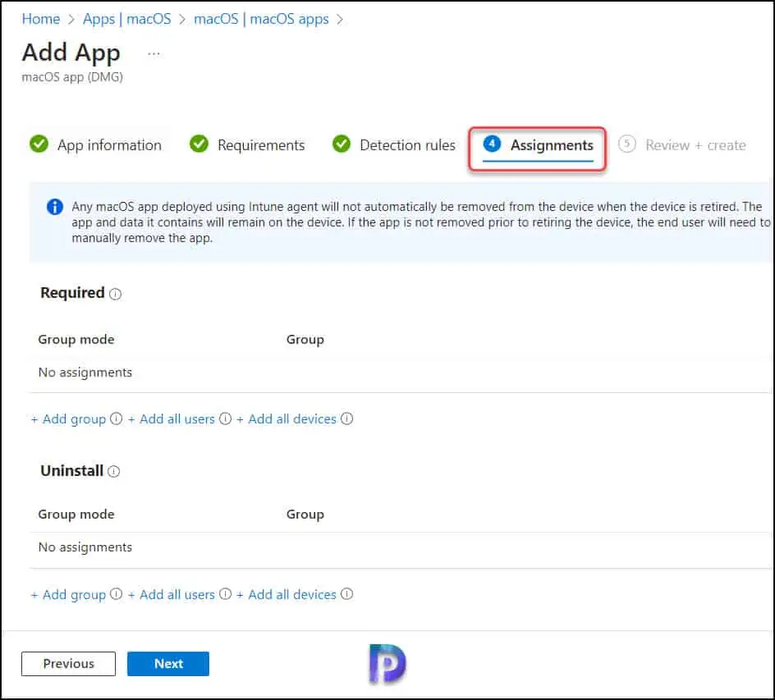Click Group mode header in Required table
The width and height of the screenshot is (775, 700).
pyautogui.click(x=76, y=340)
